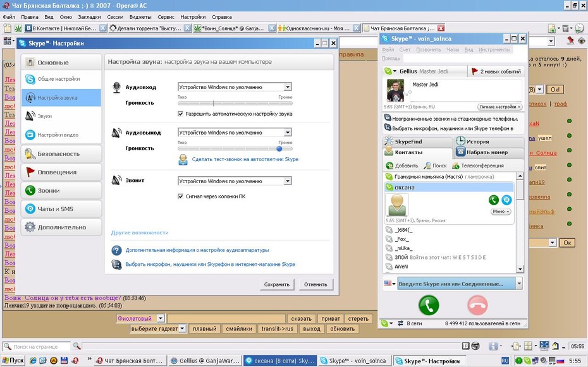Open chat with оксана via blue icon

click(x=506, y=200)
